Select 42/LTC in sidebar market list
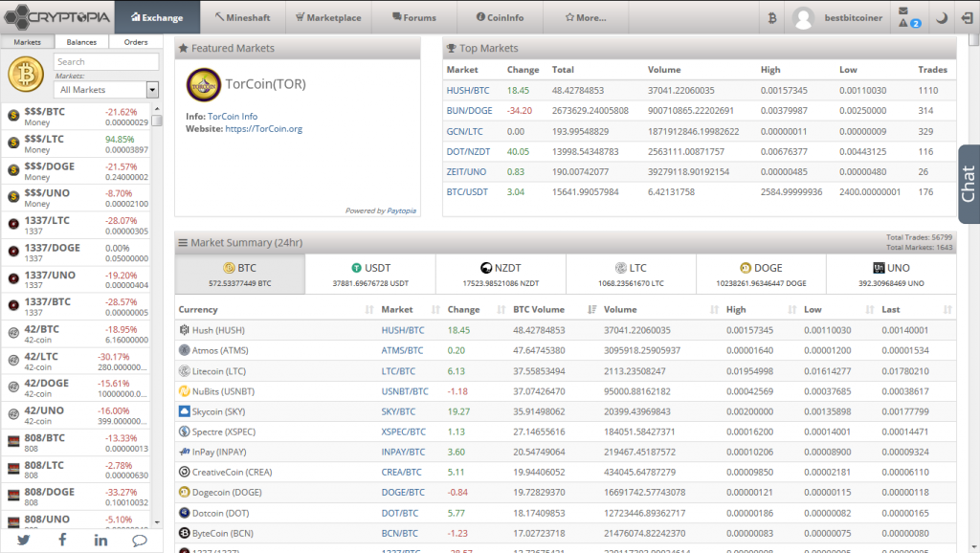Screen dimensions: 980x553 click(x=76, y=361)
